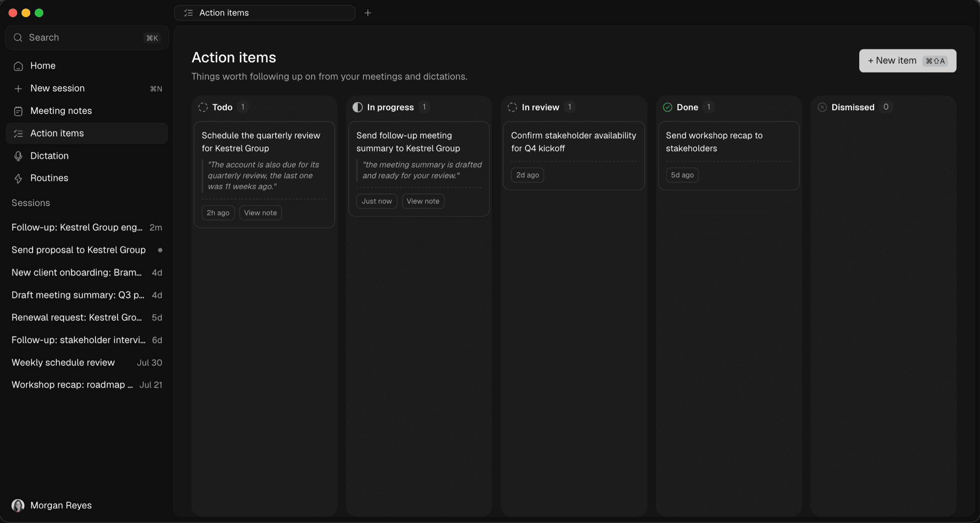The height and width of the screenshot is (523, 980).
Task: Open session Follow-up: Kestrel Group eng...
Action: coord(87,227)
